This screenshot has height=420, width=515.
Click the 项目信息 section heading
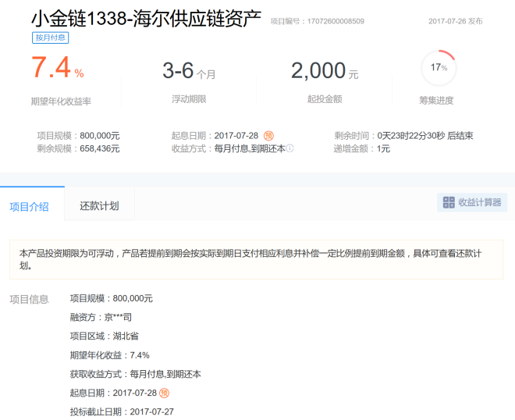point(29,300)
